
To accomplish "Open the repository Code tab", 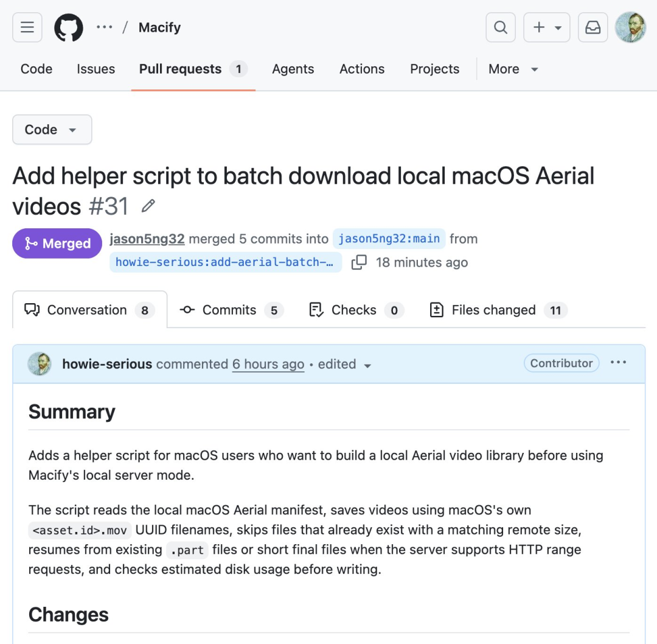I will point(36,69).
